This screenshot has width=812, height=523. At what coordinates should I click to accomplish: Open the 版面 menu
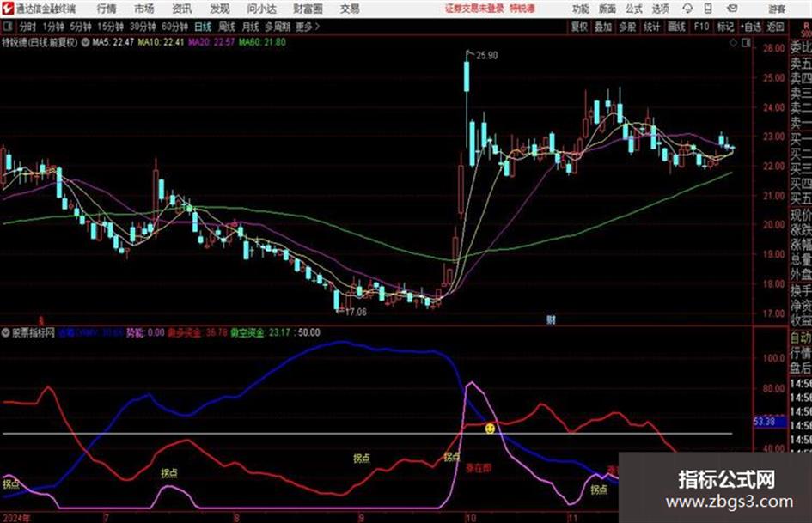pos(607,9)
